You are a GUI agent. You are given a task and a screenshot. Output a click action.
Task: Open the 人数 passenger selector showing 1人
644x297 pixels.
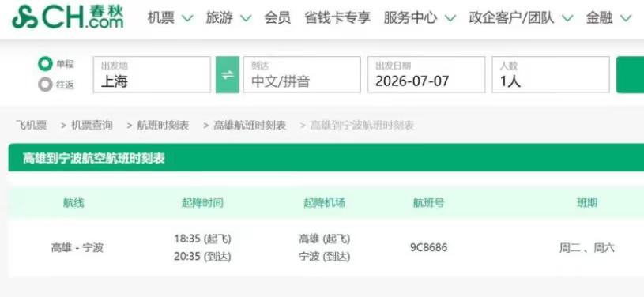pos(551,75)
